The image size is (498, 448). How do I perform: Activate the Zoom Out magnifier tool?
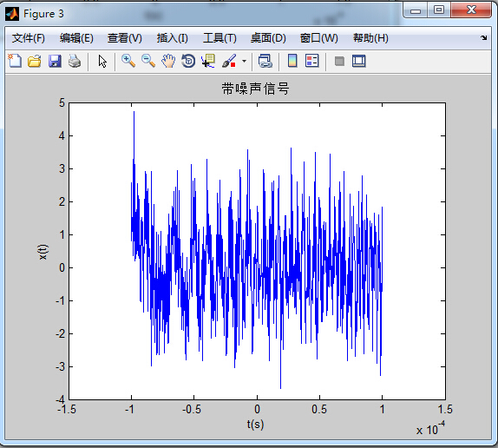click(x=148, y=61)
